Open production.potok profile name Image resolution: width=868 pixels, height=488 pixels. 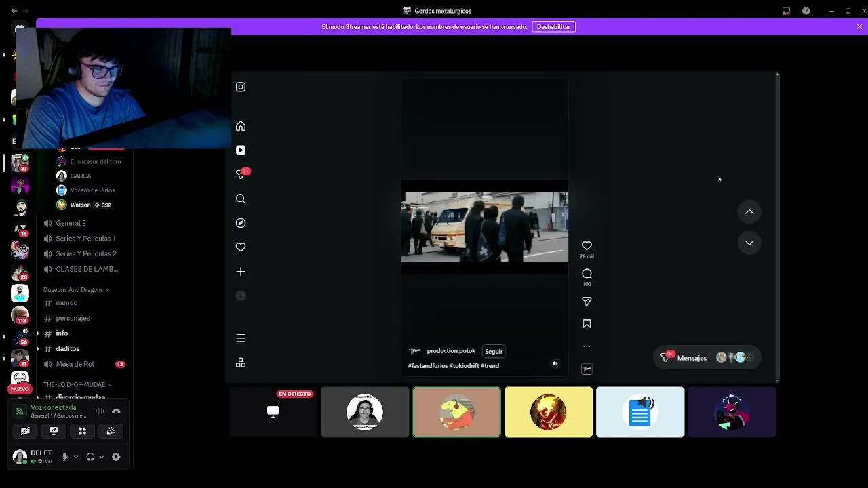click(x=451, y=351)
